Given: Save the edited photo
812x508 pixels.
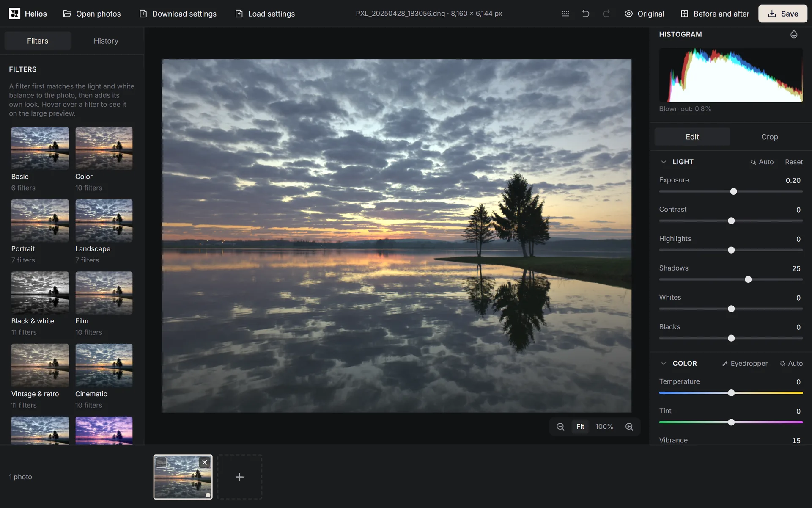Looking at the screenshot, I should [x=782, y=14].
